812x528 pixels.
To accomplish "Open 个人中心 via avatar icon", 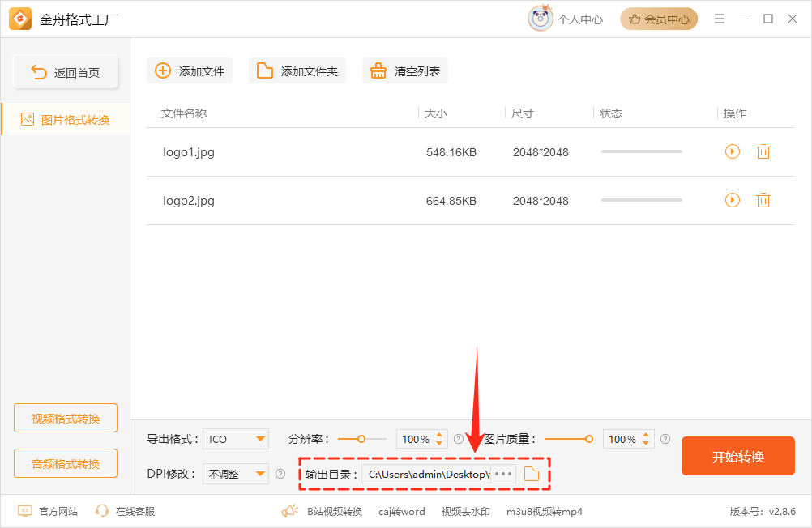I will (x=541, y=19).
